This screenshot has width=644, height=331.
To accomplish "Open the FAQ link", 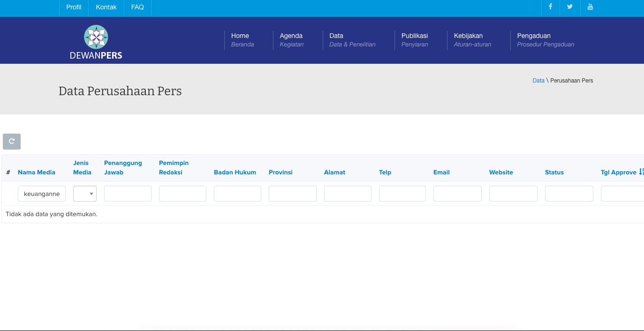I will (x=137, y=7).
